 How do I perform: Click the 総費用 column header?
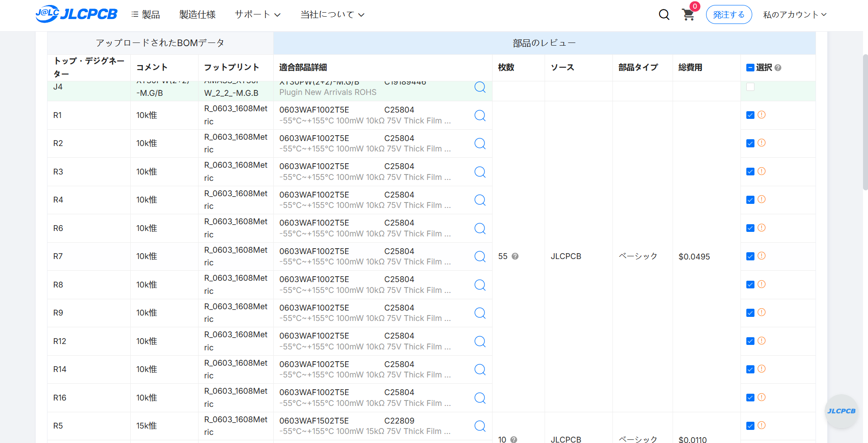tap(690, 67)
